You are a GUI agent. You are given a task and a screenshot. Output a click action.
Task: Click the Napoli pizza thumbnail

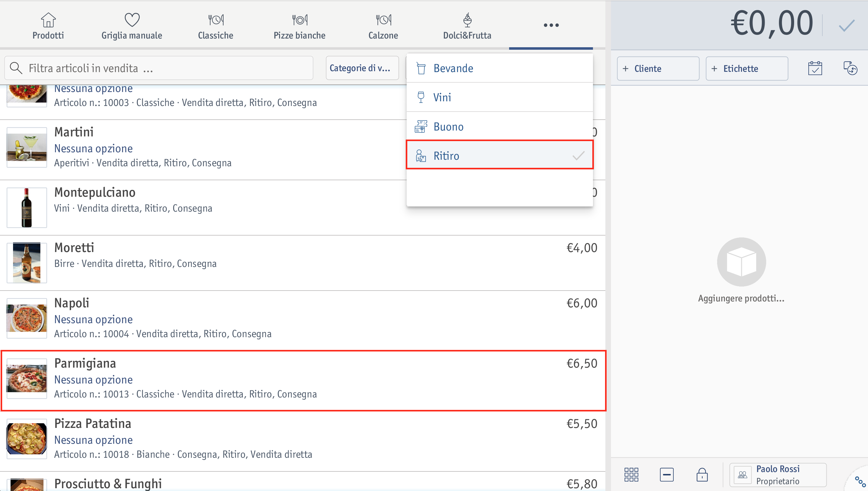(27, 318)
